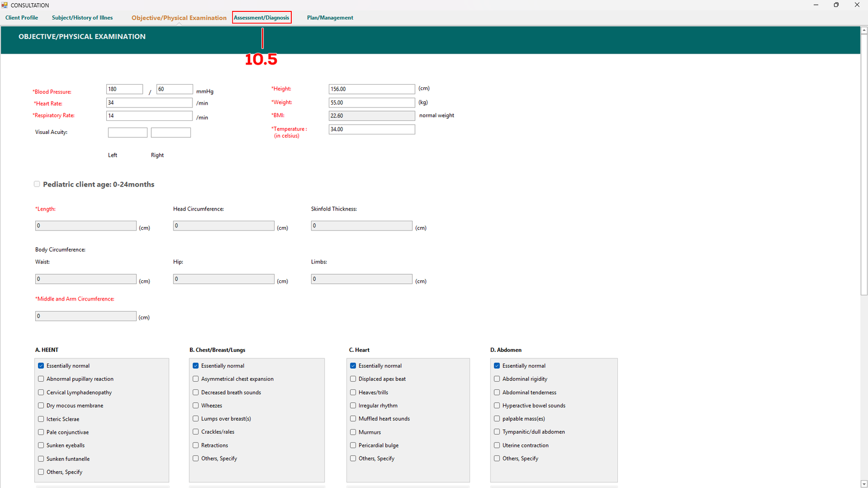Enable Pediatric client age 0-24months checkbox
The width and height of the screenshot is (868, 488).
pyautogui.click(x=37, y=184)
